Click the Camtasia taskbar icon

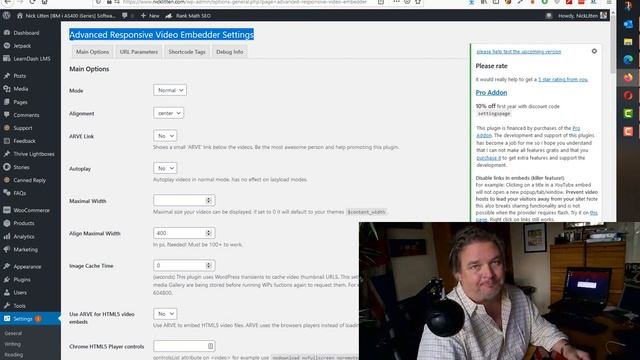click(x=628, y=113)
